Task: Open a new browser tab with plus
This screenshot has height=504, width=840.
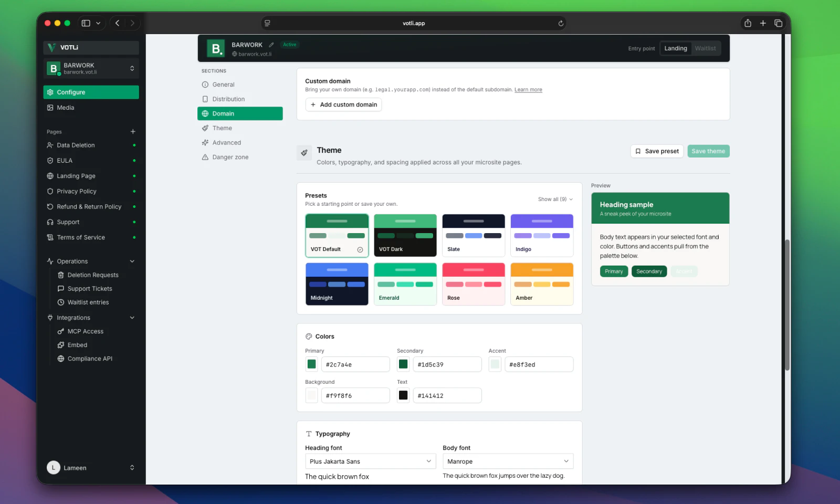Action: pyautogui.click(x=763, y=23)
